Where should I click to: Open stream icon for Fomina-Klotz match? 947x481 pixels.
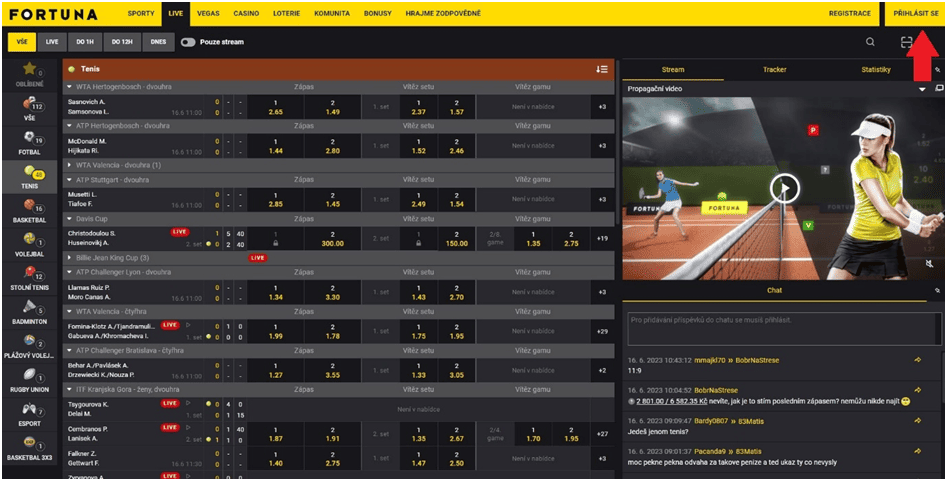(188, 325)
